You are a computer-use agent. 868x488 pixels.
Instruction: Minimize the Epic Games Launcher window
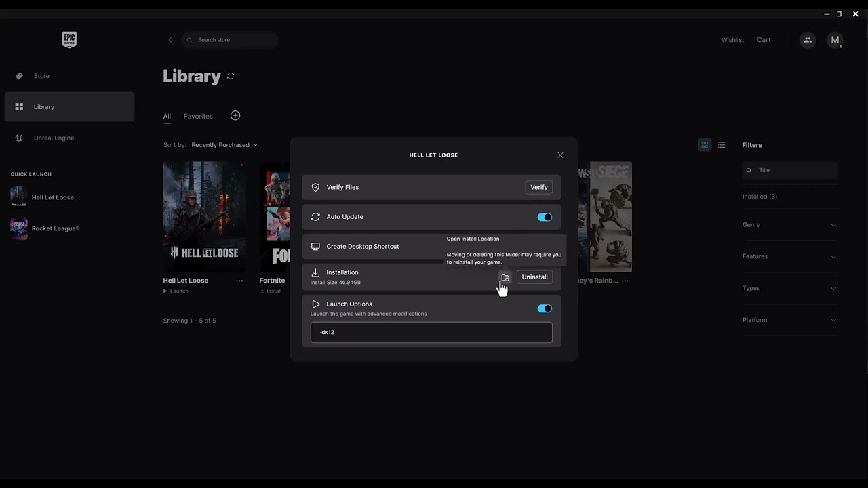[x=827, y=14]
